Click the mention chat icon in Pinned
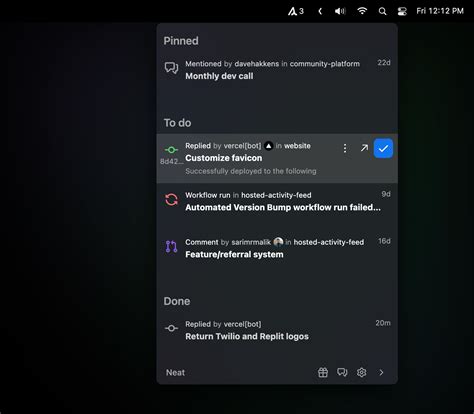474x414 pixels. coord(171,68)
